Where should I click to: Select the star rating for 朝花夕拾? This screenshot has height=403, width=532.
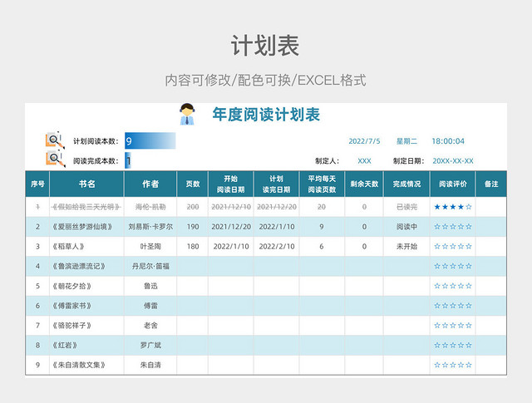coord(452,286)
